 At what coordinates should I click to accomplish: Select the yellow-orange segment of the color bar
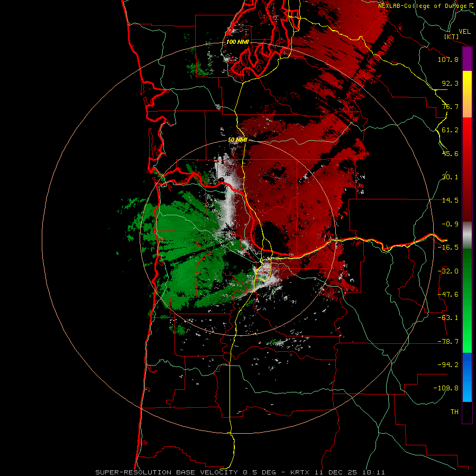(467, 94)
